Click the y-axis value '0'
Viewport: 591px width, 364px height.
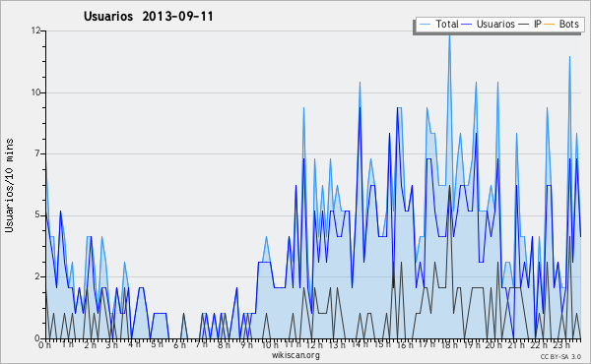click(37, 337)
